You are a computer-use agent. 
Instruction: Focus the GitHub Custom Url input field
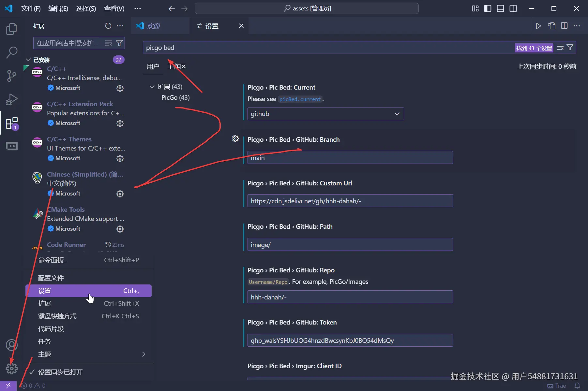pyautogui.click(x=350, y=201)
